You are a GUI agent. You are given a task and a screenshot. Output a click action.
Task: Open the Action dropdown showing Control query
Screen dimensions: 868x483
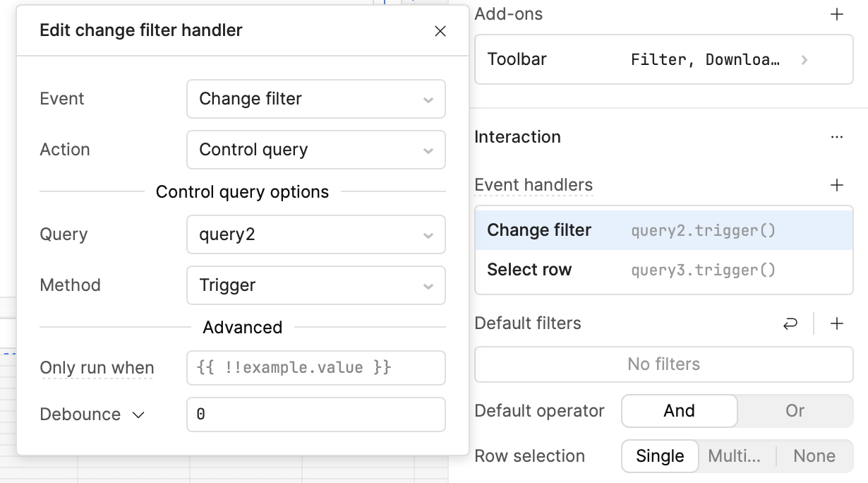pyautogui.click(x=315, y=150)
